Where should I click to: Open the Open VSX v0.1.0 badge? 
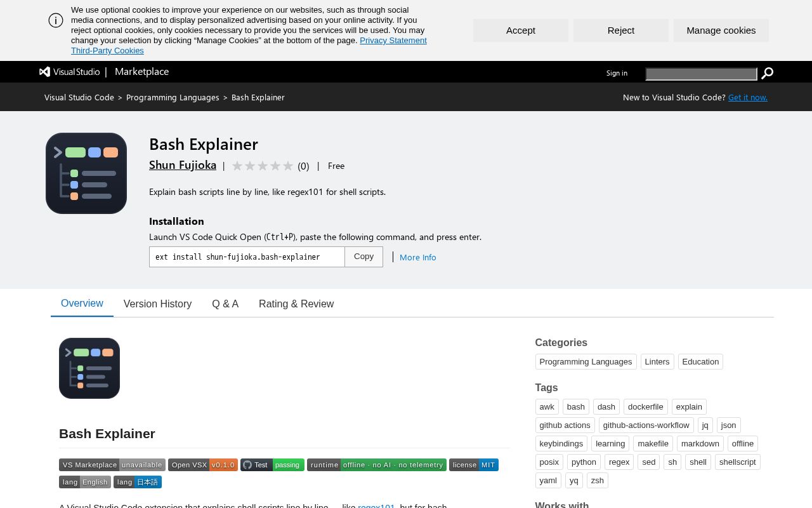203,465
